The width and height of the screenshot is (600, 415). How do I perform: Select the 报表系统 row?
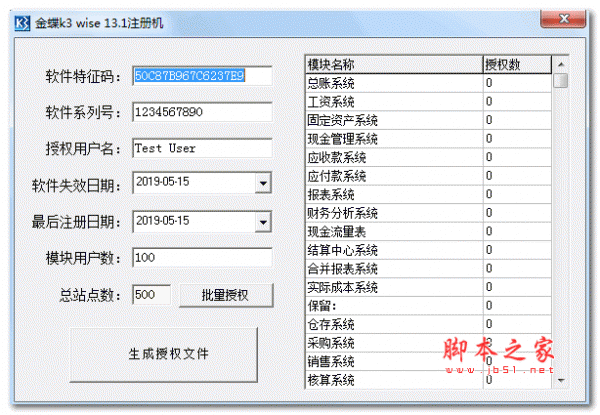(x=429, y=194)
